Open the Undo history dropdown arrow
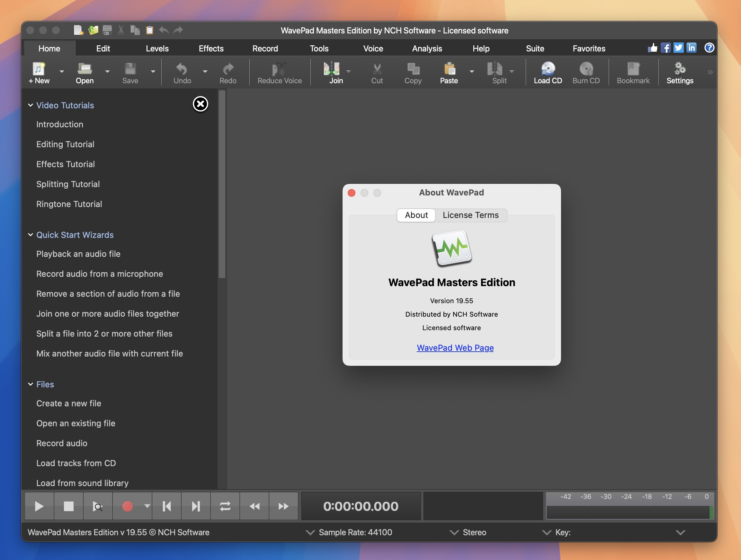741x560 pixels. tap(205, 71)
